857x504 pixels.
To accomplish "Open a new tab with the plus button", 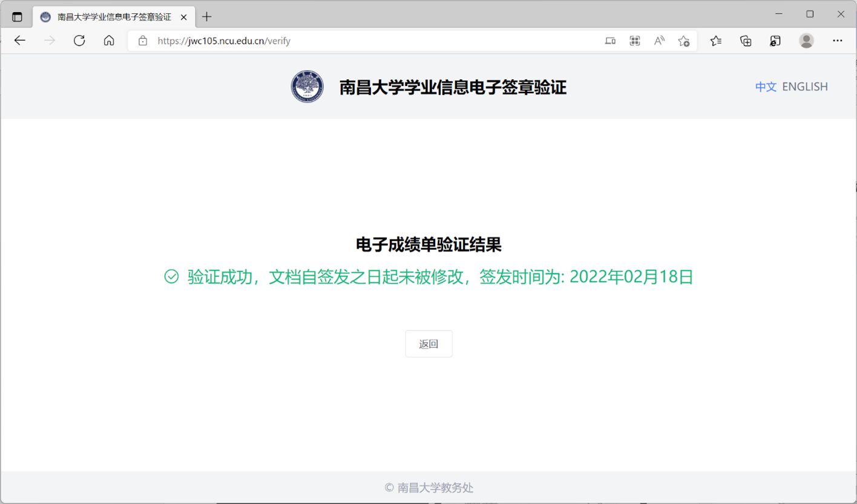I will coord(206,16).
